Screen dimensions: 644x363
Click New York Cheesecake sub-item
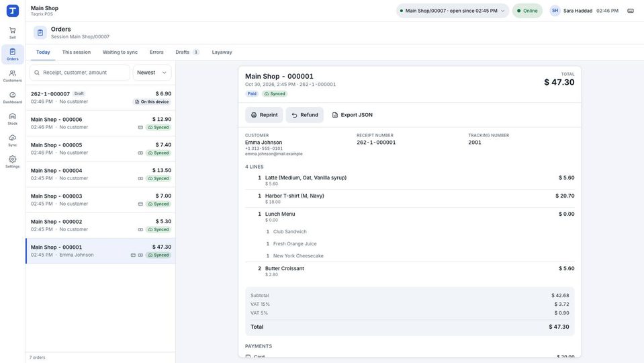pos(298,255)
